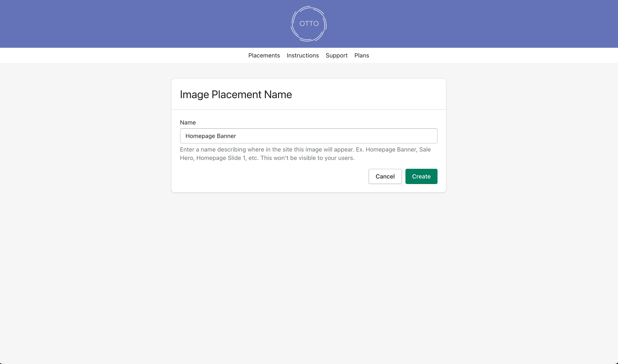Open the Support link in navigation

coord(336,55)
